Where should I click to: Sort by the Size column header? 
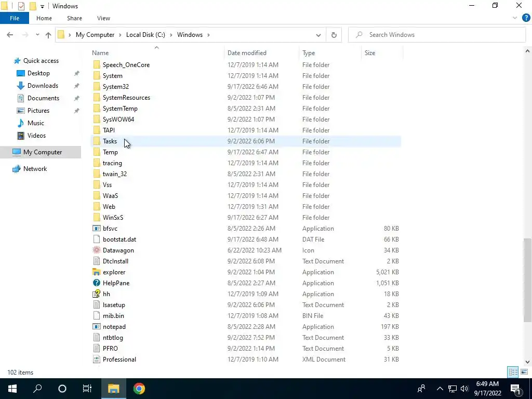point(382,53)
